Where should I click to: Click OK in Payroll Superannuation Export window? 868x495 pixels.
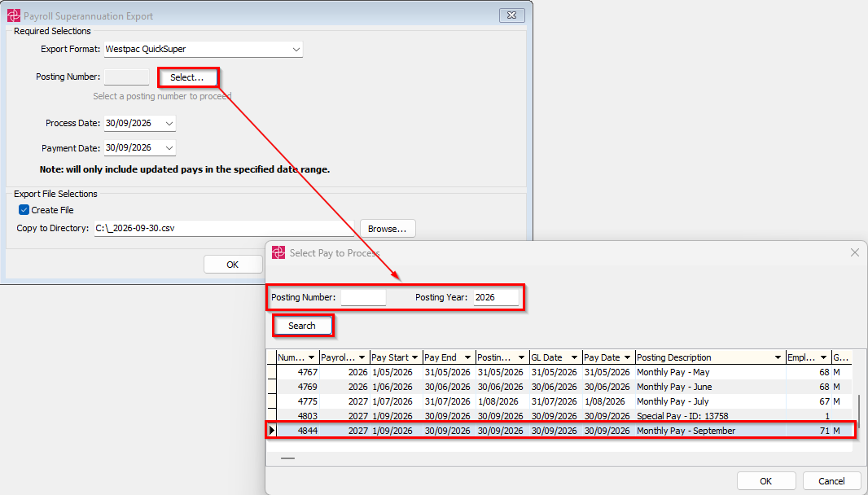point(233,265)
